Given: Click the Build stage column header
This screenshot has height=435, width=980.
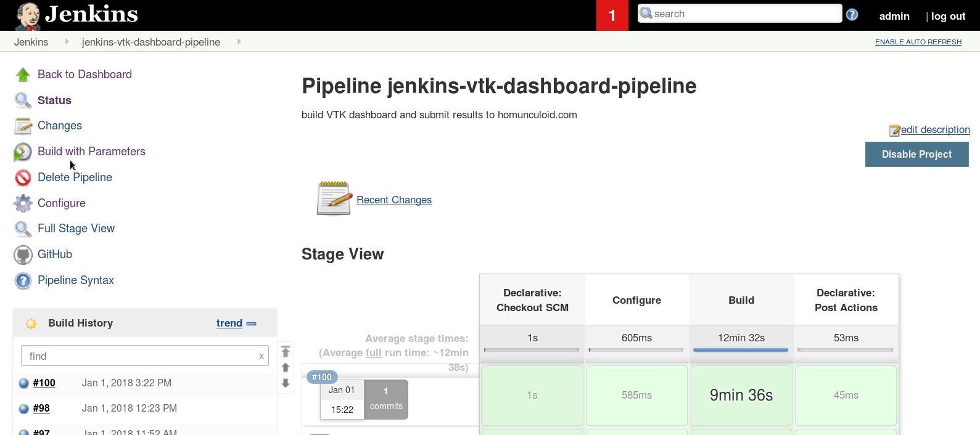Looking at the screenshot, I should pyautogui.click(x=741, y=300).
